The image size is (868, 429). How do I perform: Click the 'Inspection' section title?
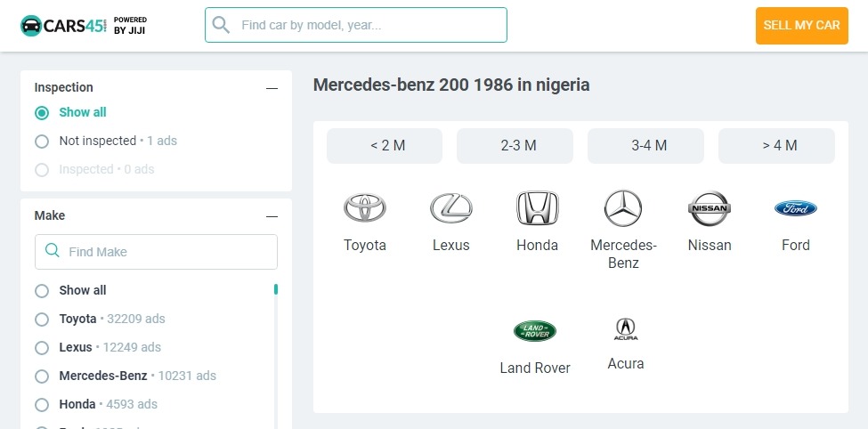tap(64, 87)
